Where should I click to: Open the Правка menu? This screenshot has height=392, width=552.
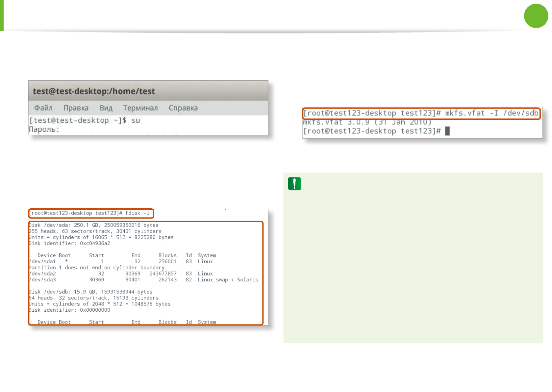tap(76, 108)
